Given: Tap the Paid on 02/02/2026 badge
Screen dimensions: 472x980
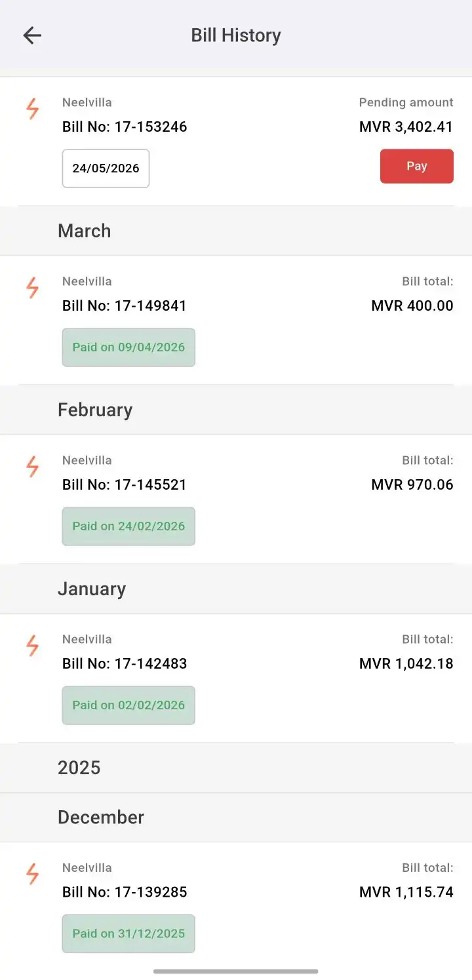Looking at the screenshot, I should pyautogui.click(x=128, y=705).
